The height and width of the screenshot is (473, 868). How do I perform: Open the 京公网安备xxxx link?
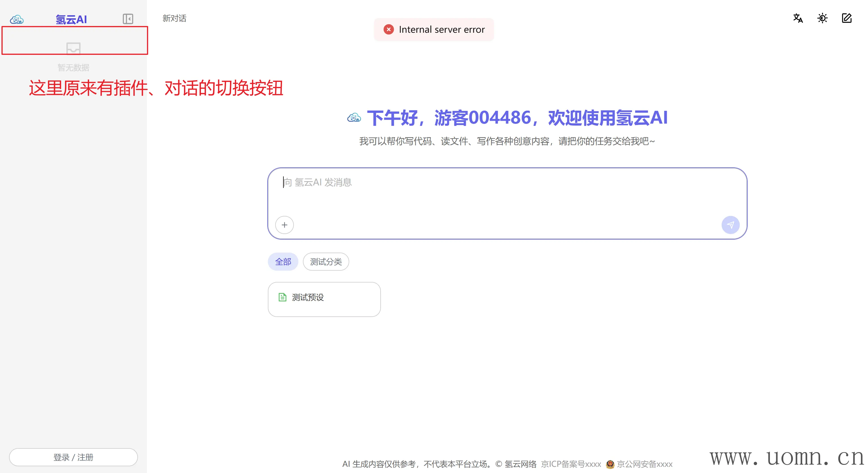(x=644, y=464)
